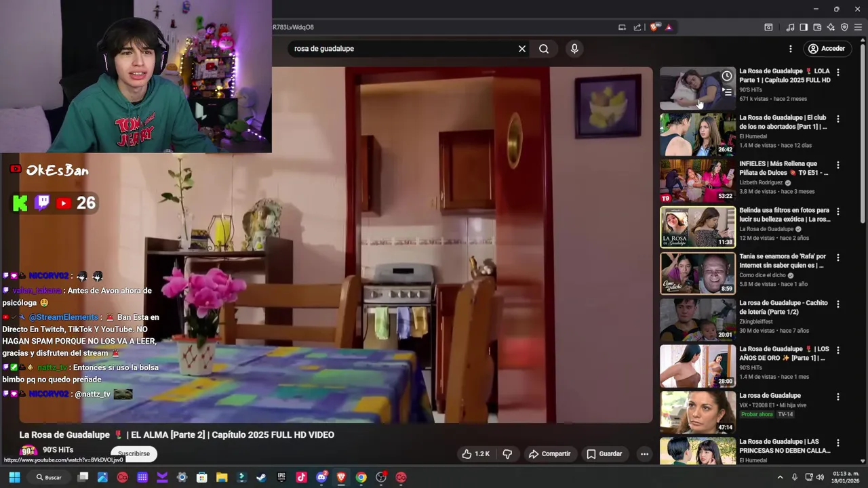Viewport: 868px width, 488px height.
Task: Open the Windows Start button
Action: [14, 477]
